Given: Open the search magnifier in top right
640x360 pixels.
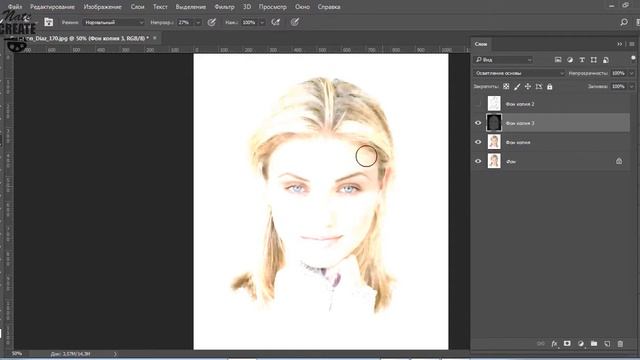Looking at the screenshot, I should tap(624, 22).
